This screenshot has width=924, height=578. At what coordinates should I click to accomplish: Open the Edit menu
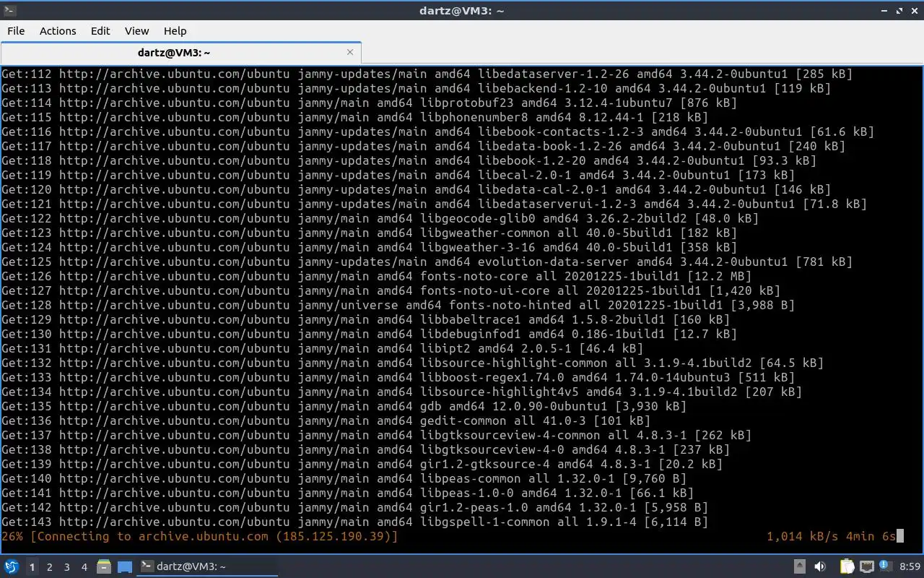(x=100, y=30)
